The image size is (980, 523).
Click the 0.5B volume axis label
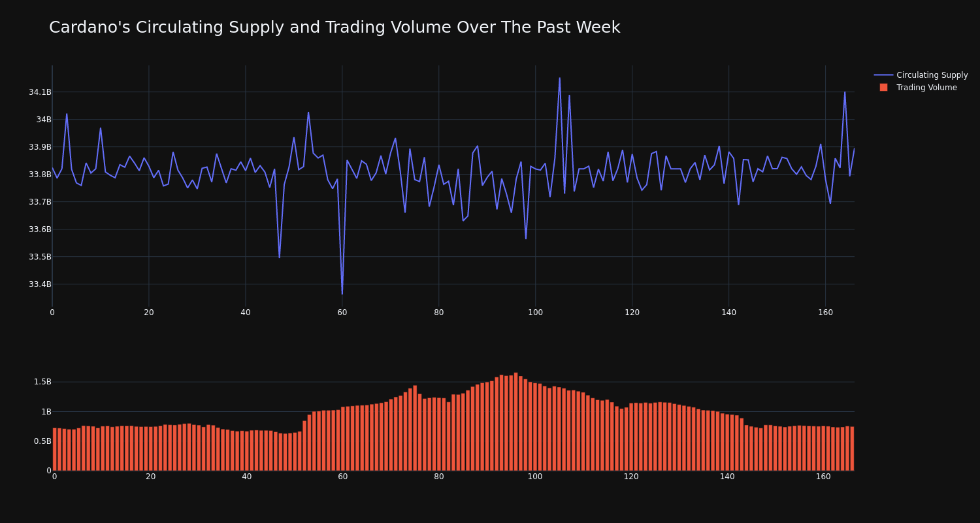point(42,441)
